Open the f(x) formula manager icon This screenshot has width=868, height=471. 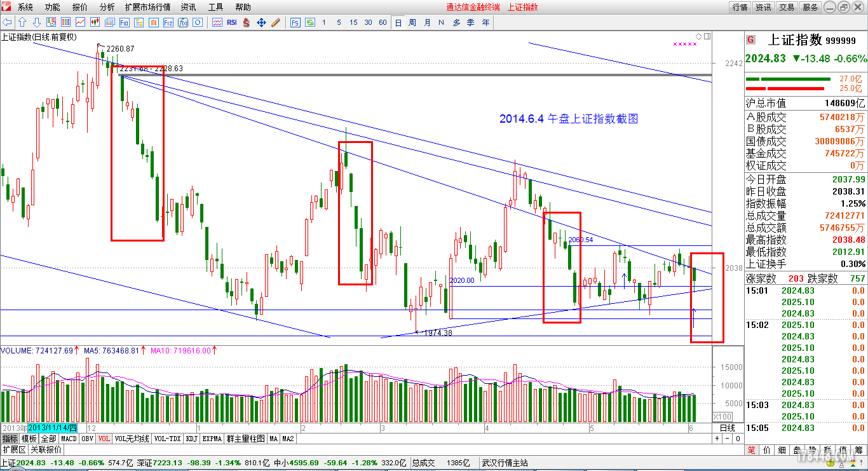click(x=183, y=22)
